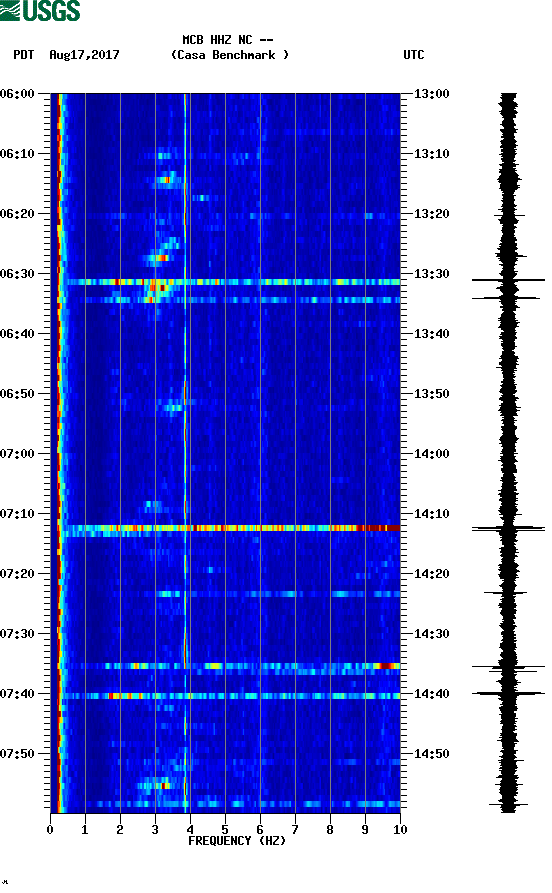Click the '06:20' PDT time label
Screen dimensions: 552x893
18,214
